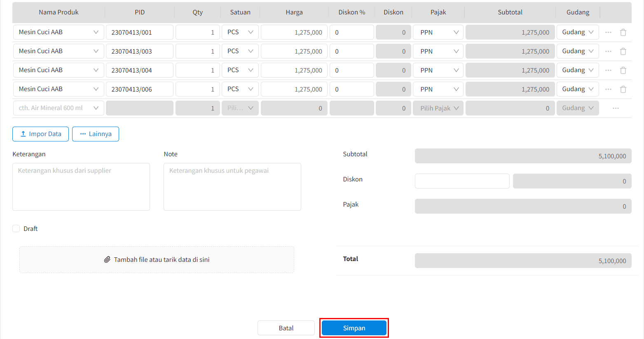
Task: Edit PID field 23070413/003
Action: (140, 51)
